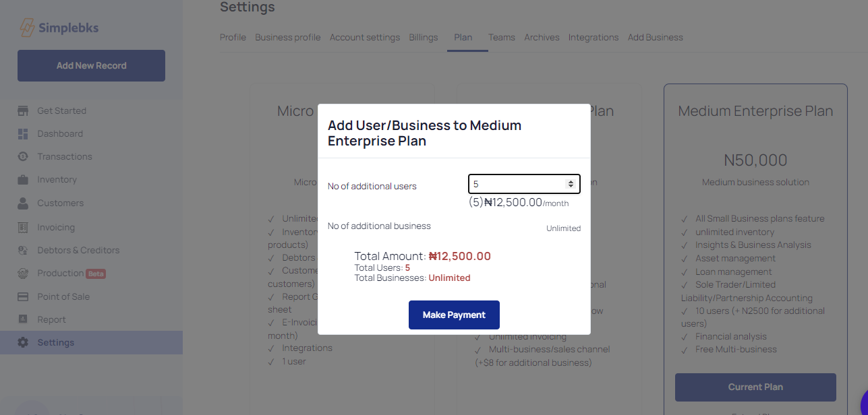Click the Current Plan button
The image size is (868, 415).
pyautogui.click(x=755, y=387)
